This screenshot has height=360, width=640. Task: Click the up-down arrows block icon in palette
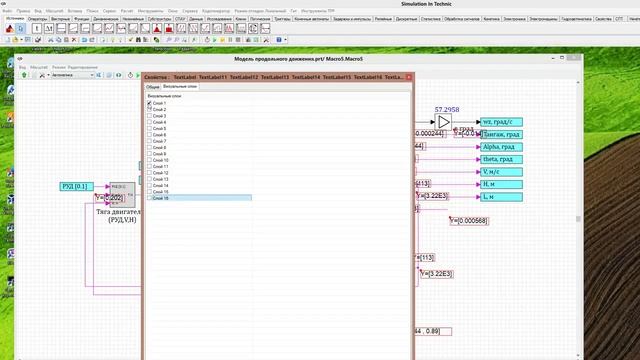(x=253, y=28)
